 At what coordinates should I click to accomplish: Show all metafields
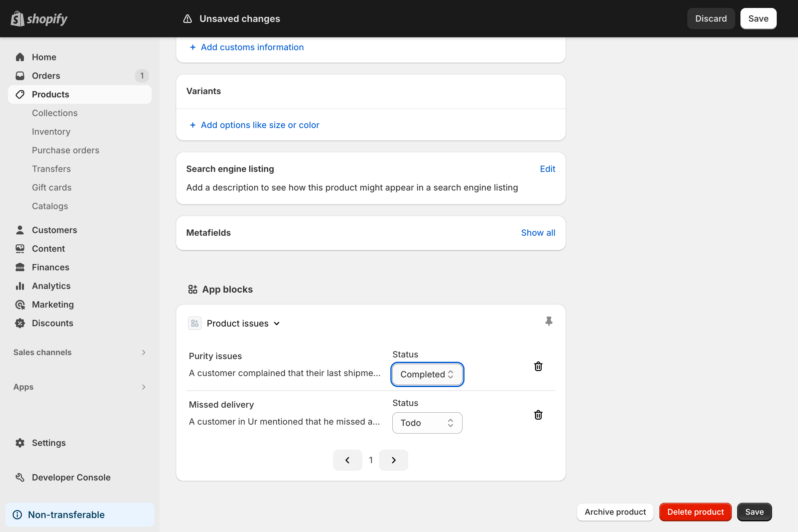tap(538, 233)
